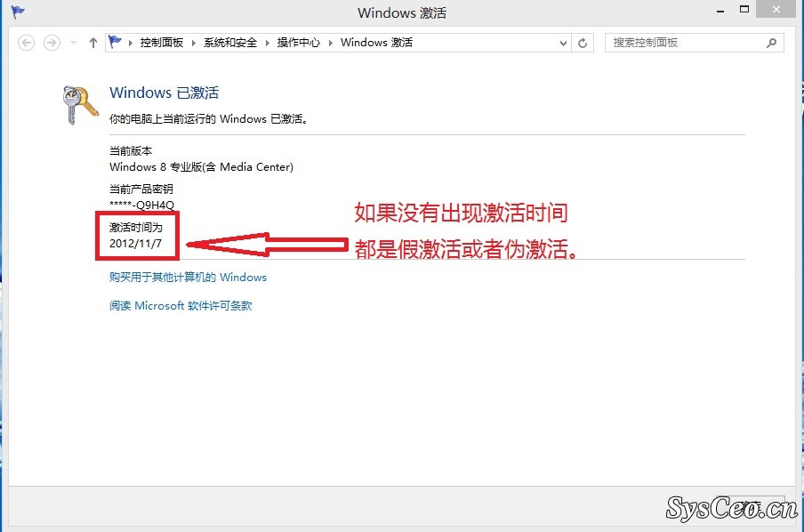Click the search magnifier icon

[772, 43]
